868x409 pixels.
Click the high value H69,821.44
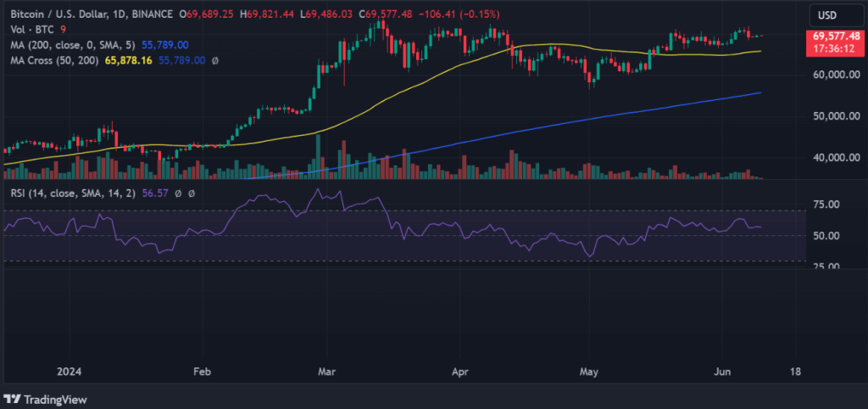[x=268, y=14]
